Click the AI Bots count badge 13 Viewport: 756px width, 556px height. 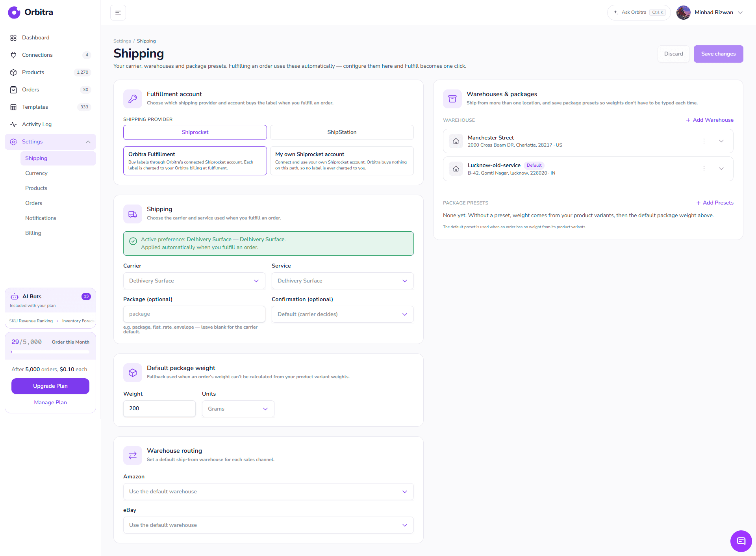86,296
